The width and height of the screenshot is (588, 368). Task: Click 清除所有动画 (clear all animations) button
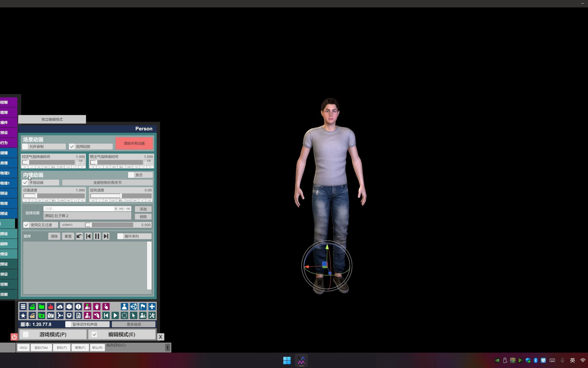[134, 143]
